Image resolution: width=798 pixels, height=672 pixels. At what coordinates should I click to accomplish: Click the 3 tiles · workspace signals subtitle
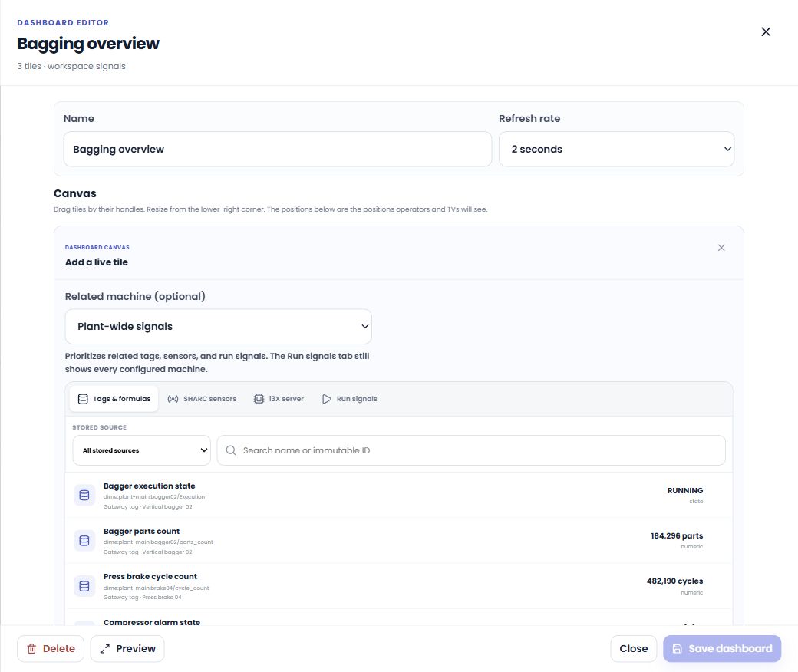[x=71, y=66]
